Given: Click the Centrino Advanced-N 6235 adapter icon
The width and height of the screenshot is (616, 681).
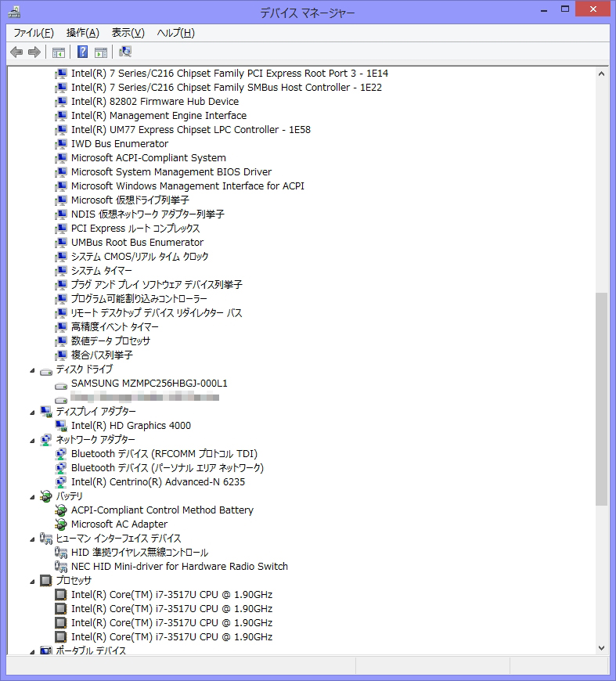Looking at the screenshot, I should (x=61, y=482).
